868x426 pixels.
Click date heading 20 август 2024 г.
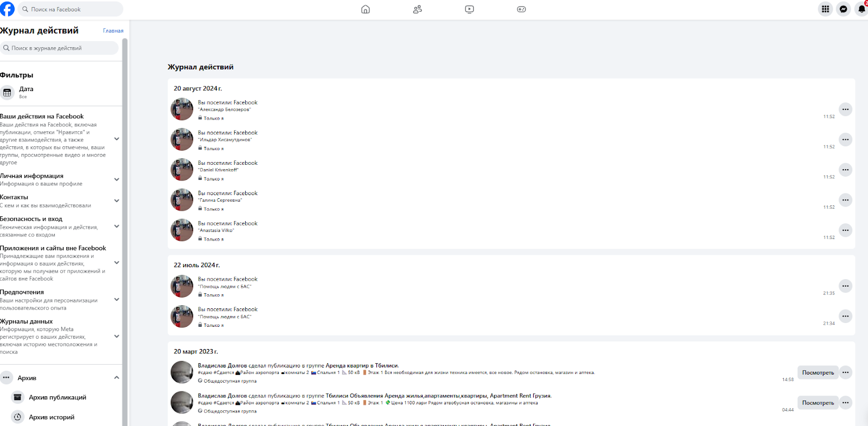pos(197,88)
